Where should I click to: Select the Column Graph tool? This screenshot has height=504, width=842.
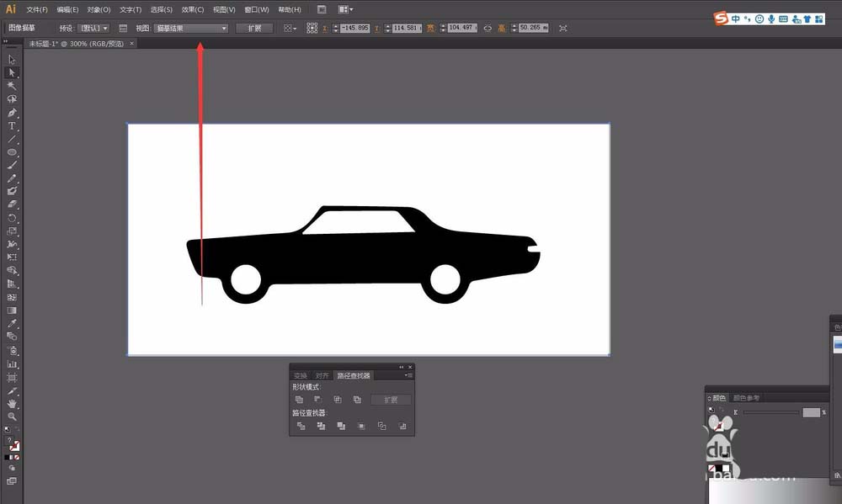point(12,364)
